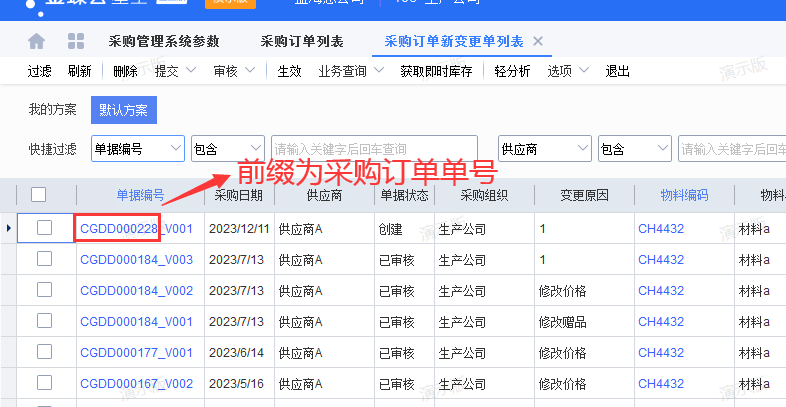Click 过滤 in the toolbar

39,71
